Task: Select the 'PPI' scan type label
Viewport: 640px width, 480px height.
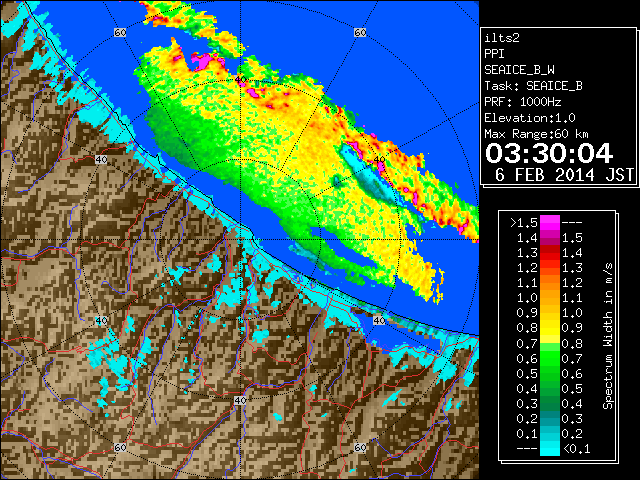Action: pyautogui.click(x=494, y=54)
